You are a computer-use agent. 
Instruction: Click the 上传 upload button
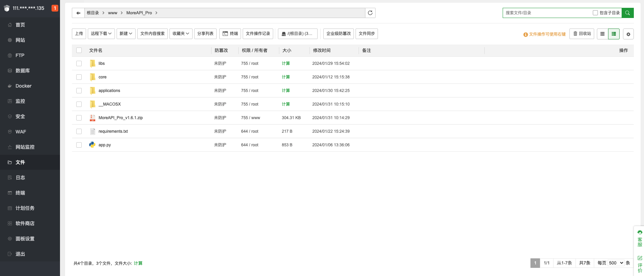(x=79, y=34)
